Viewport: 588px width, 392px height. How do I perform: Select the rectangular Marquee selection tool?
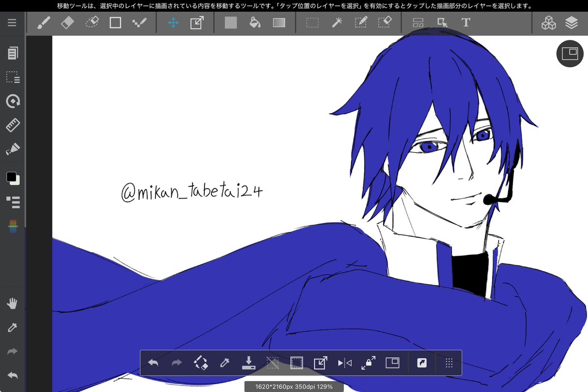tap(312, 22)
